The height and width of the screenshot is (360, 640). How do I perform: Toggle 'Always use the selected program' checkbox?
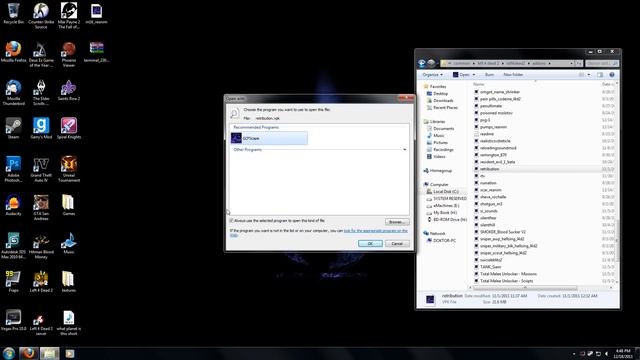coord(231,220)
